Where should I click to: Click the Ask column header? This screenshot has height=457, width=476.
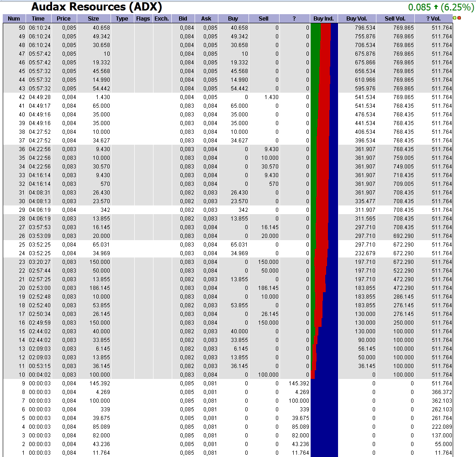pos(206,19)
